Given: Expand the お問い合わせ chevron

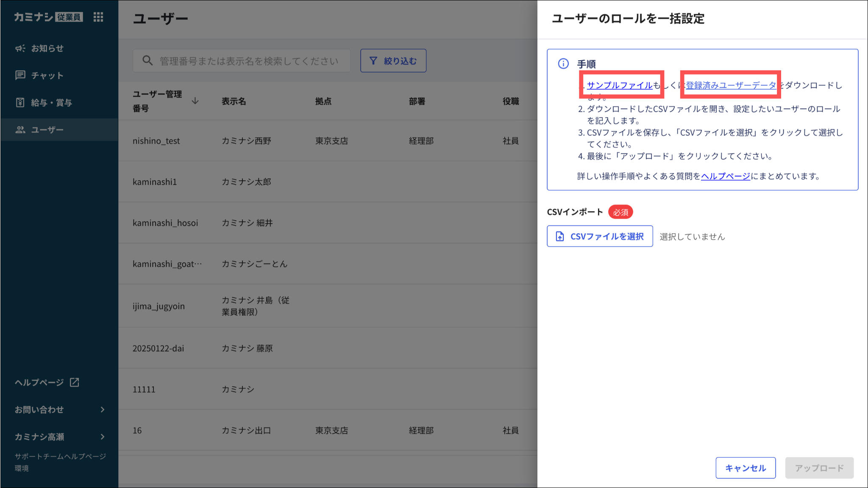Looking at the screenshot, I should pos(103,410).
